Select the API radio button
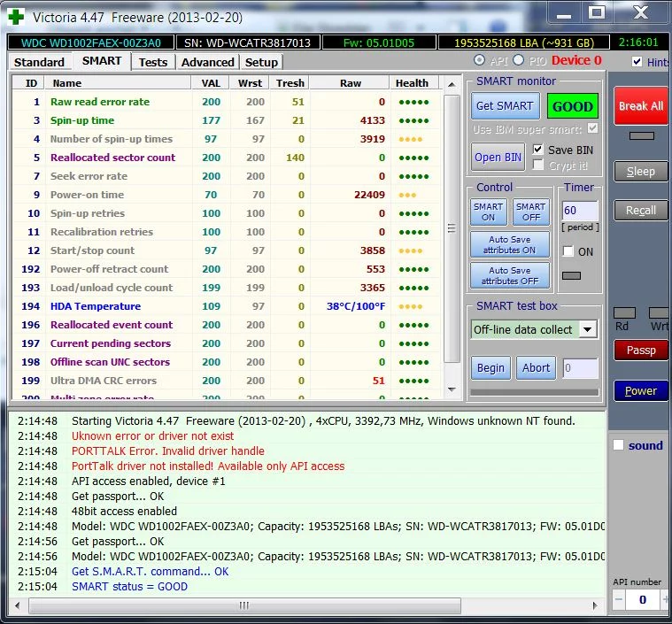 (480, 60)
